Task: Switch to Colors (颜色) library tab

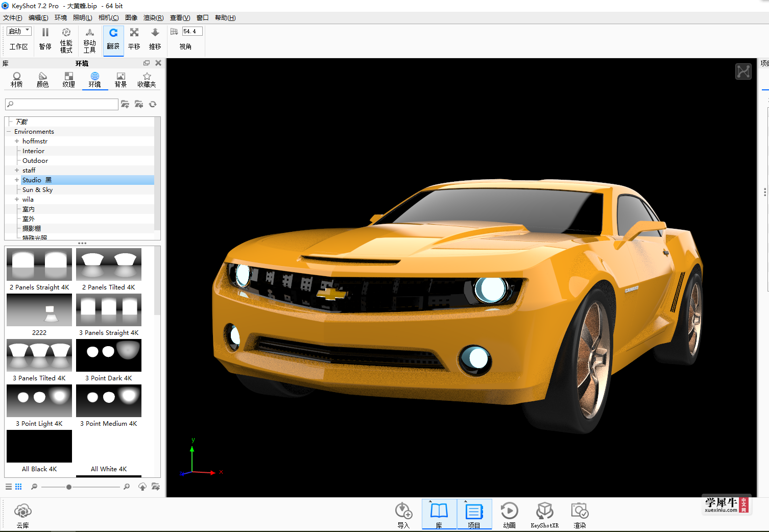Action: pos(43,80)
